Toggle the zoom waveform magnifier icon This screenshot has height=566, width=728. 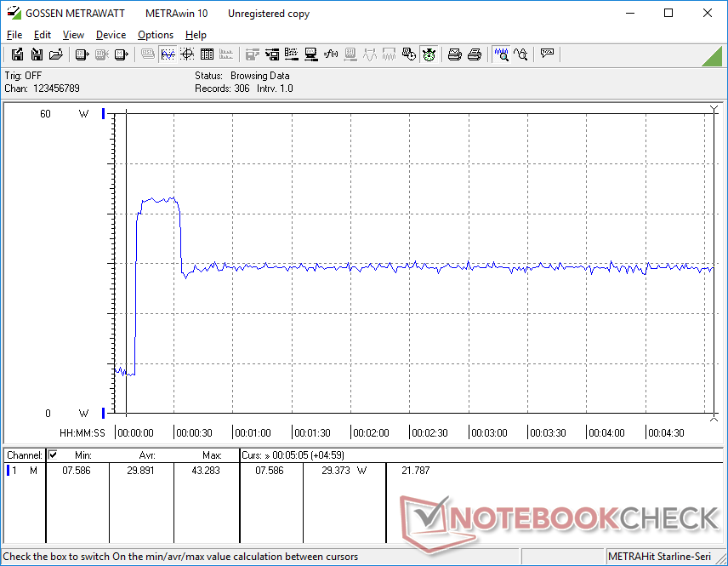[x=502, y=54]
